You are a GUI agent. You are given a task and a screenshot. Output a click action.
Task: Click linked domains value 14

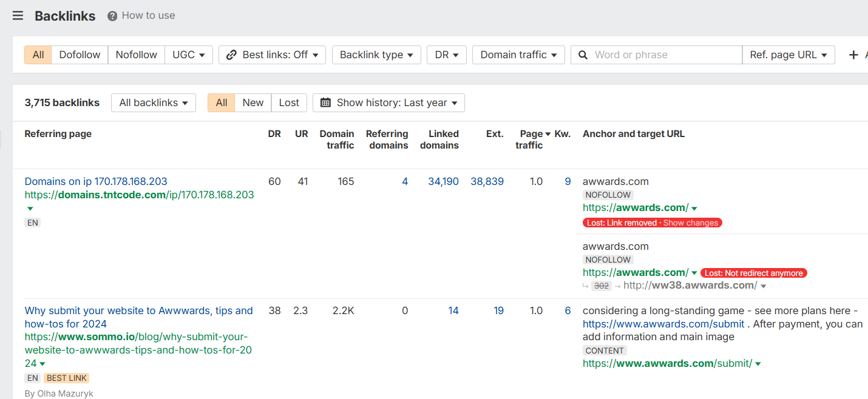point(453,310)
